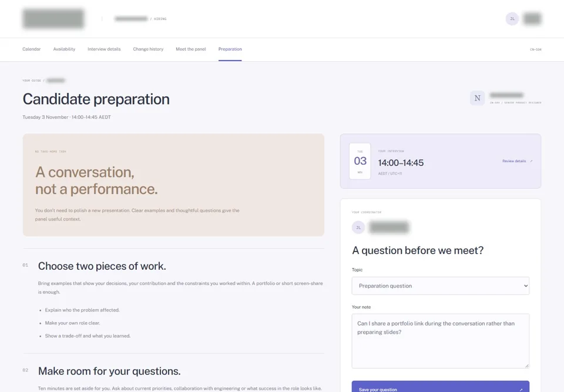Open the Meet the panel tab
564x392 pixels.
(190, 49)
